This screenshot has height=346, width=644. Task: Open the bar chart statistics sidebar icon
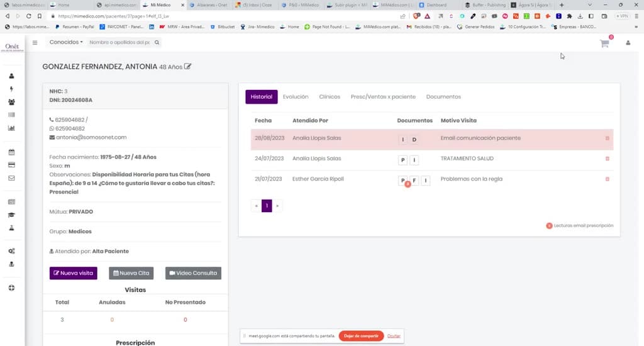[11, 128]
